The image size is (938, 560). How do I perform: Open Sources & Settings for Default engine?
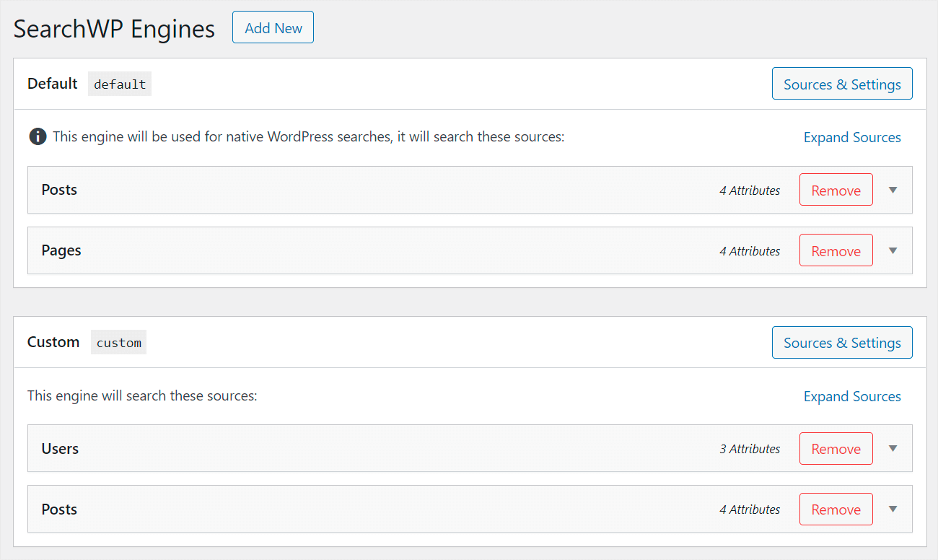[x=842, y=84]
